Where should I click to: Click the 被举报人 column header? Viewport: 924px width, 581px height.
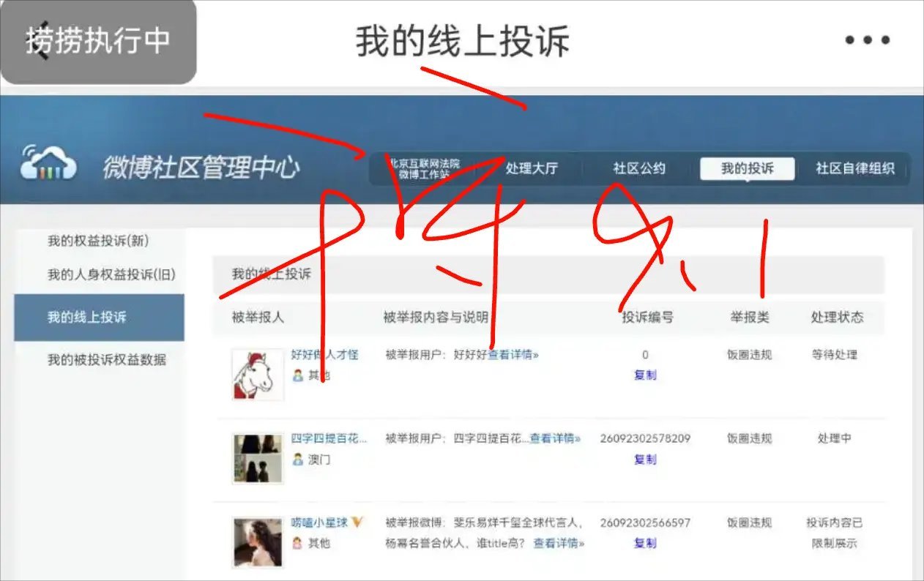pyautogui.click(x=258, y=318)
